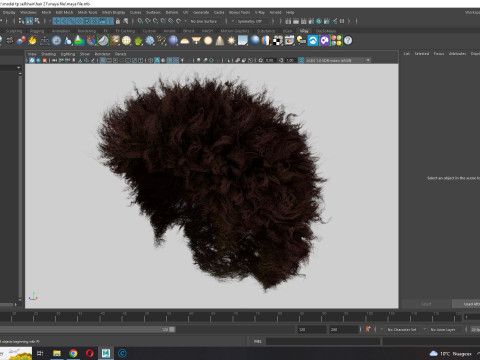Click the yellow gridded sphere shelf icon
Screen dimensions: 480x360
126,41
